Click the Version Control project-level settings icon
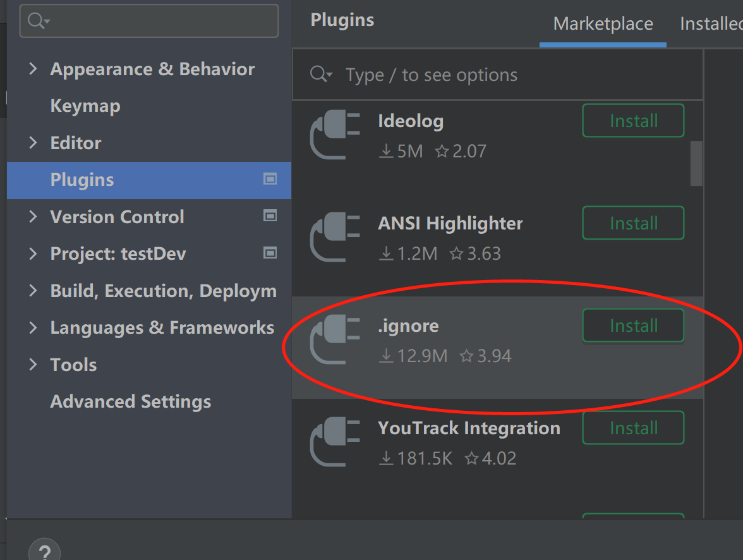 [x=270, y=216]
